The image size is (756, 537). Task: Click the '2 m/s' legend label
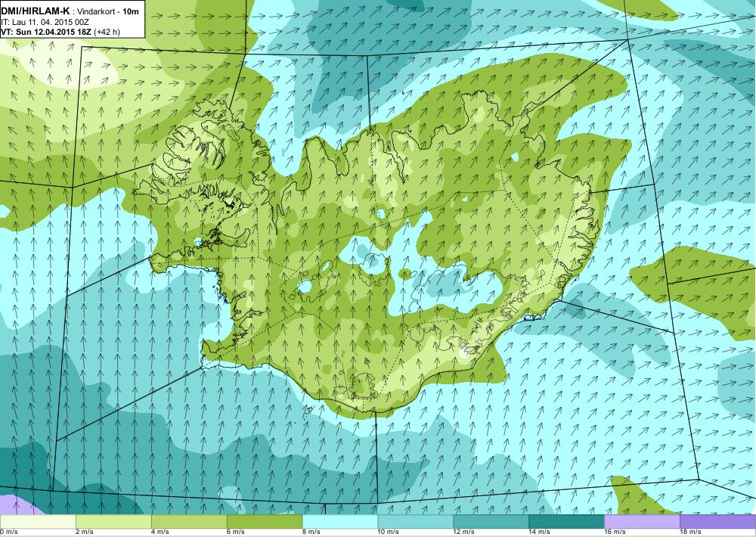click(85, 532)
